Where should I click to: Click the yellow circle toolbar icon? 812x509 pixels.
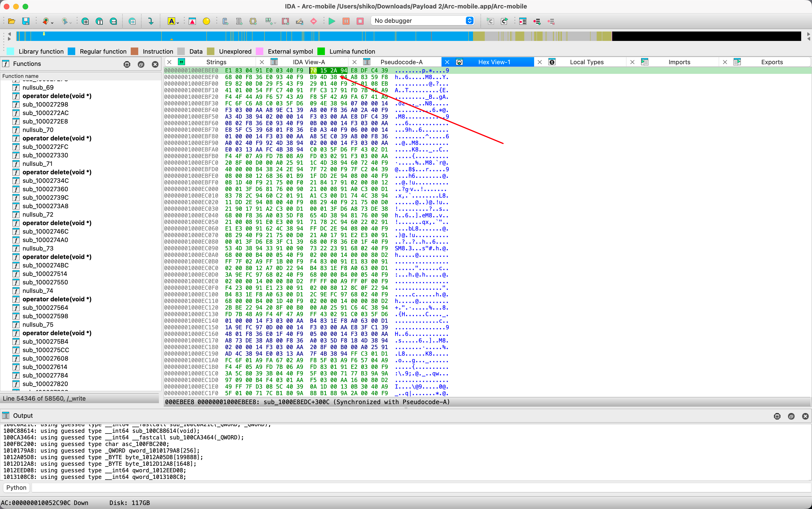tap(206, 21)
